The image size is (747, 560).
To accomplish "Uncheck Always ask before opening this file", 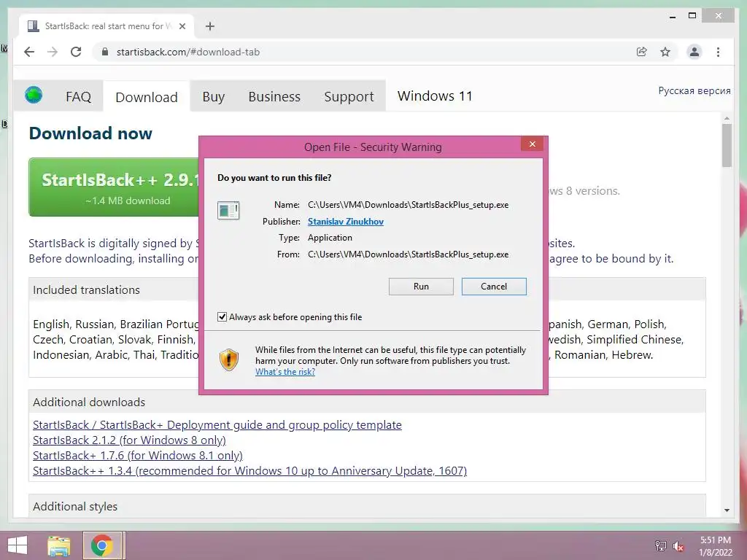I will click(x=222, y=316).
